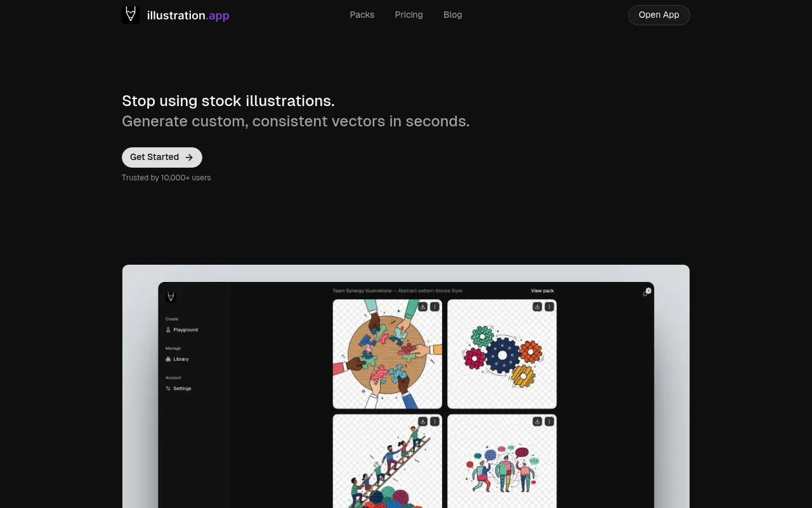Viewport: 812px width, 508px height.
Task: Go to the Pricing page
Action: pos(409,15)
